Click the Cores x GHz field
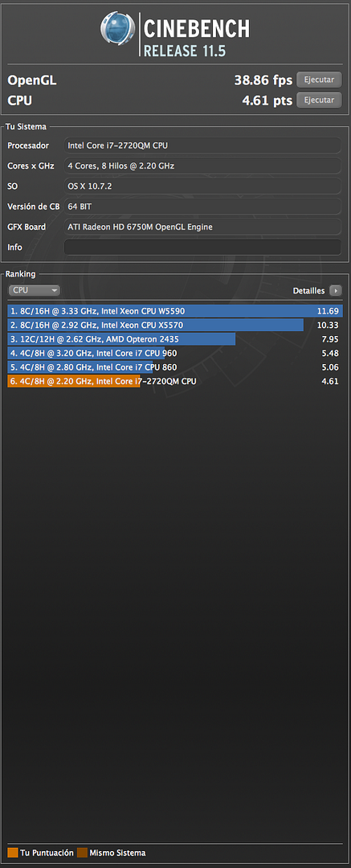The width and height of the screenshot is (351, 868). 202,166
